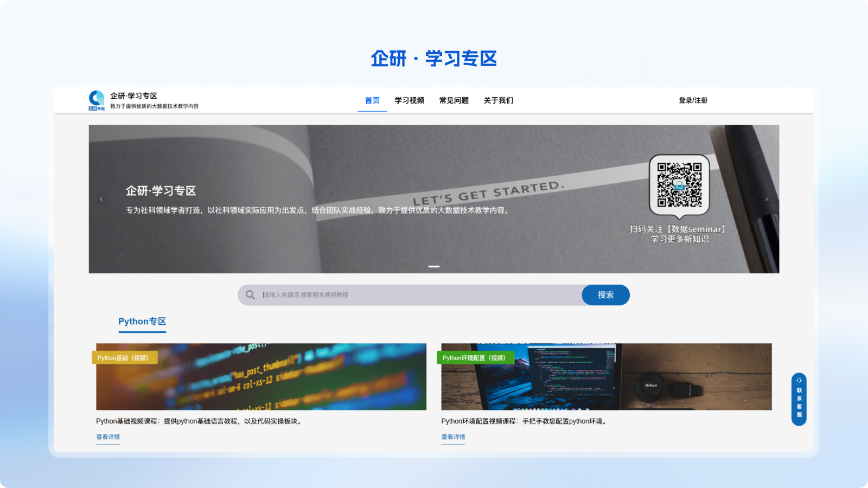The width and height of the screenshot is (868, 488).
Task: Click the QR code in the banner
Action: pyautogui.click(x=679, y=185)
